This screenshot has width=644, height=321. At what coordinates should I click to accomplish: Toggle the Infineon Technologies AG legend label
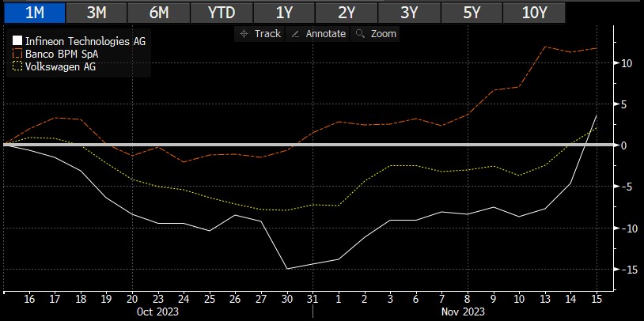86,41
